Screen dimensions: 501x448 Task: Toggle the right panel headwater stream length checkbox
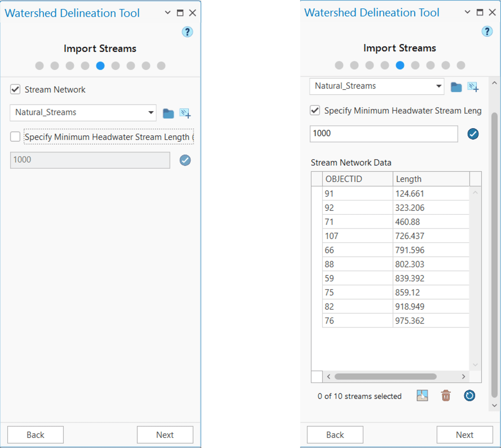[x=315, y=110]
